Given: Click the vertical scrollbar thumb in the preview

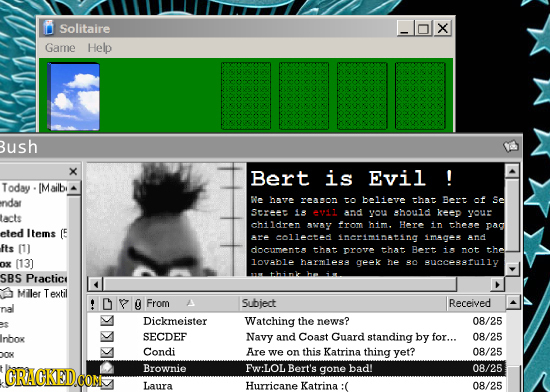Looking at the screenshot, I should coord(512,215).
